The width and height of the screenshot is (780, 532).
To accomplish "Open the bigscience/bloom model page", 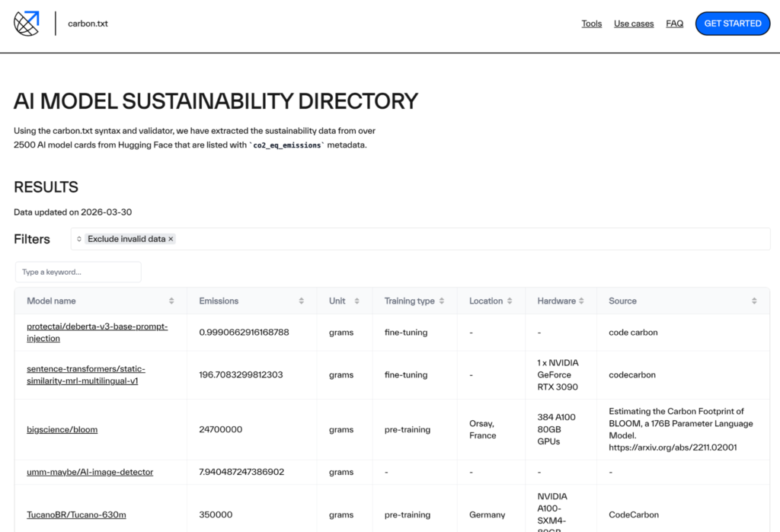I will pyautogui.click(x=62, y=429).
